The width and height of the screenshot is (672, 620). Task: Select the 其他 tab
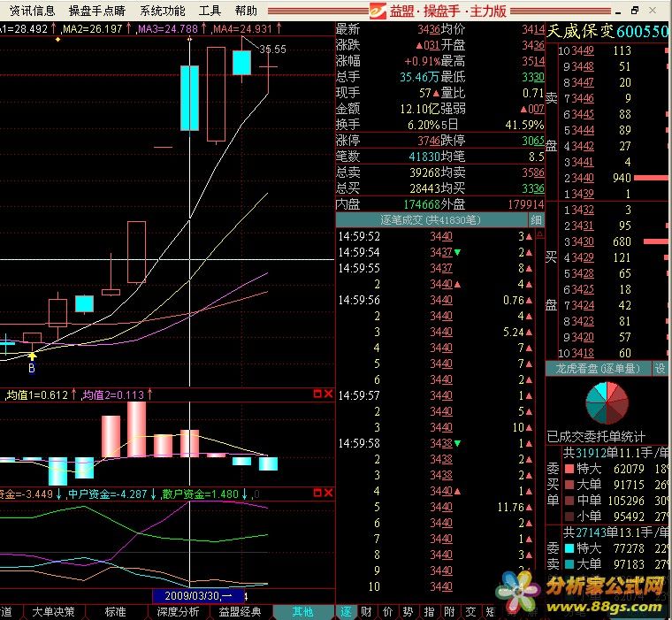(303, 611)
